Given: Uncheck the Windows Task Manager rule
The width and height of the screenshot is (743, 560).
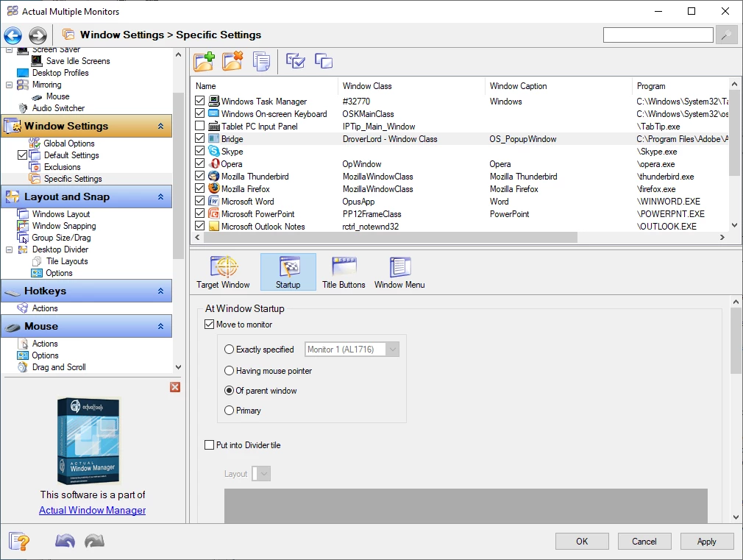Looking at the screenshot, I should 200,101.
